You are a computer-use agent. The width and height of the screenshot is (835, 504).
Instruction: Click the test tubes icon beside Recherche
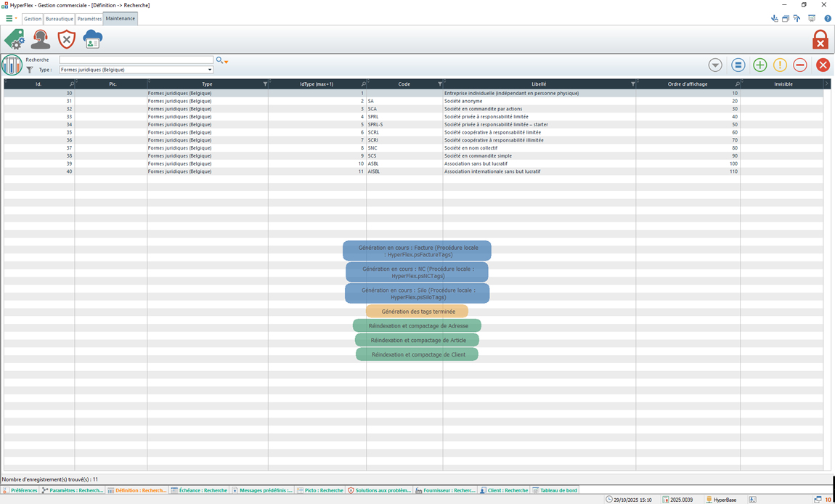12,65
